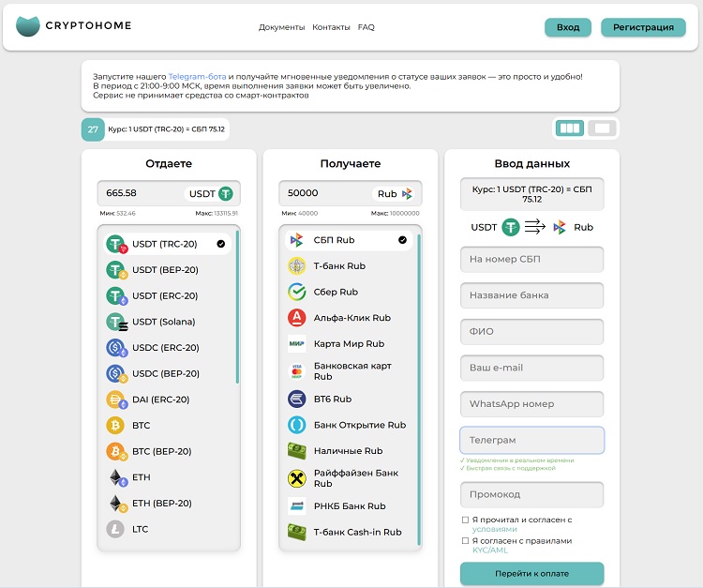
Task: Pick the BTC (BEP-20) coin icon
Action: click(x=116, y=451)
